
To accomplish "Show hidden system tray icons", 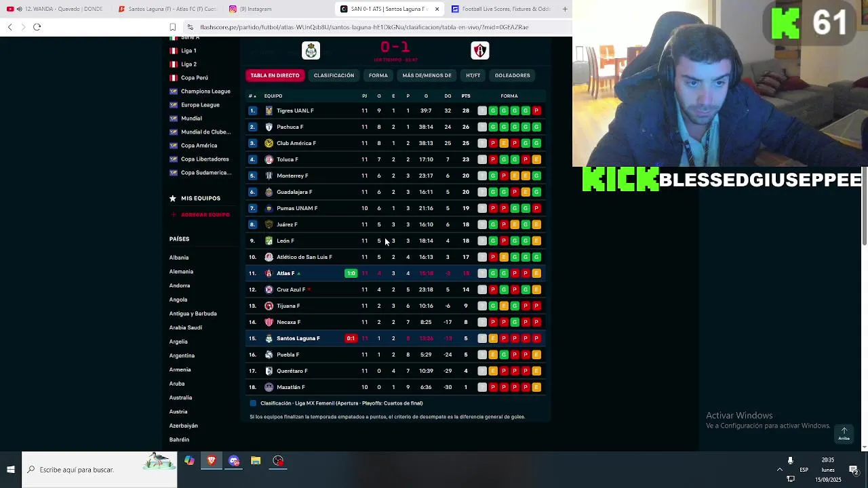I will click(779, 470).
